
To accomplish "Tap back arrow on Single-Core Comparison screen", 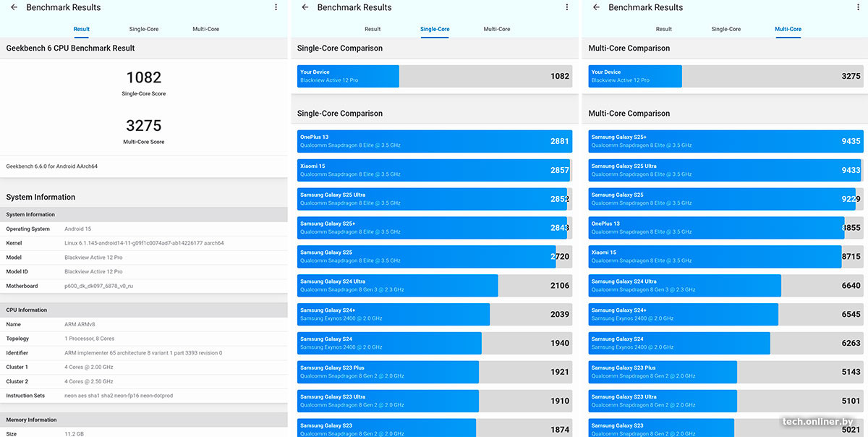I will tap(305, 8).
